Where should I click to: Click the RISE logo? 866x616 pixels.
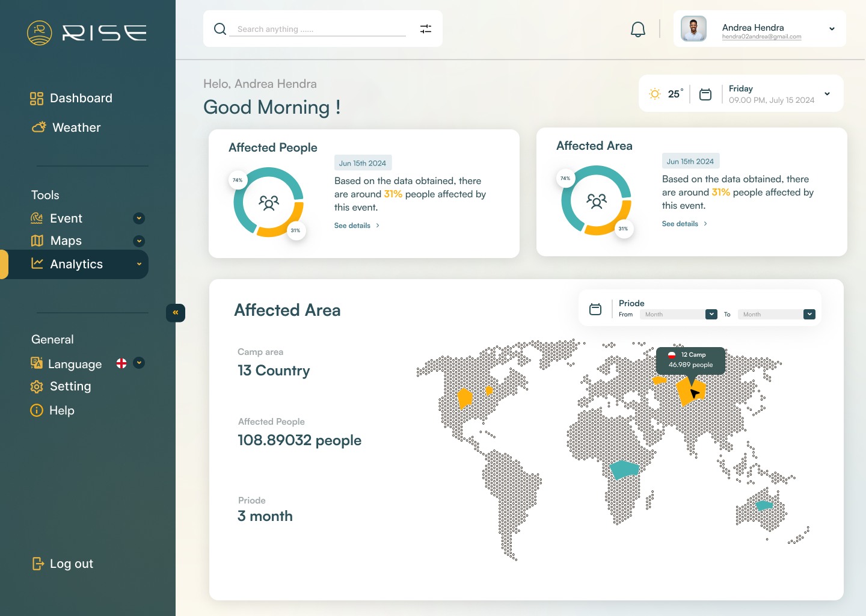(x=87, y=32)
